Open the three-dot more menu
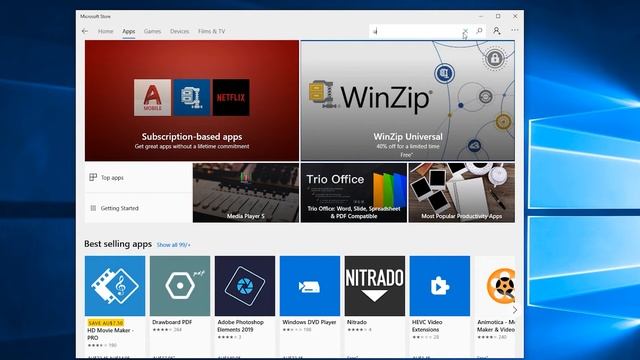The height and width of the screenshot is (360, 640). [x=515, y=30]
